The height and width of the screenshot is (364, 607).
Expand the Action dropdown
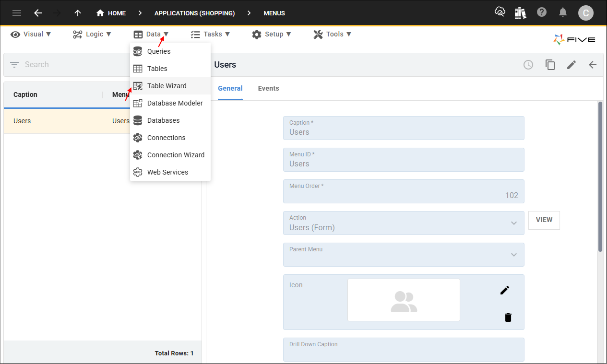coord(514,223)
